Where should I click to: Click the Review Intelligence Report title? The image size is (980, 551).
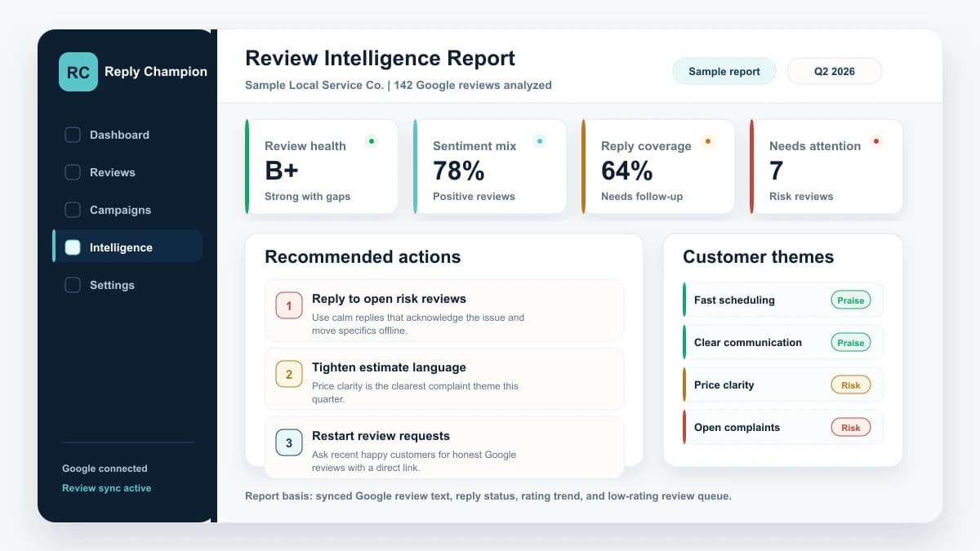(380, 59)
